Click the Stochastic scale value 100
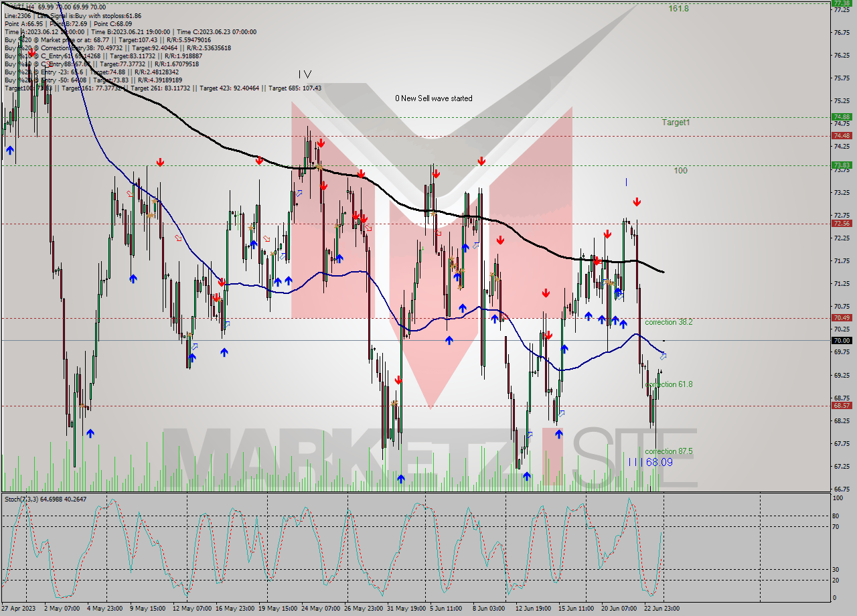The width and height of the screenshot is (857, 616). (838, 498)
